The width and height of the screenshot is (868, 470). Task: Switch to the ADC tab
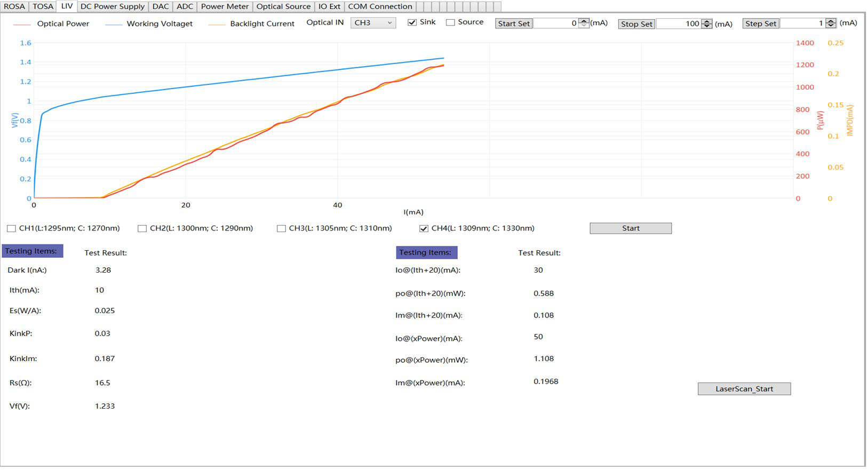pyautogui.click(x=185, y=6)
